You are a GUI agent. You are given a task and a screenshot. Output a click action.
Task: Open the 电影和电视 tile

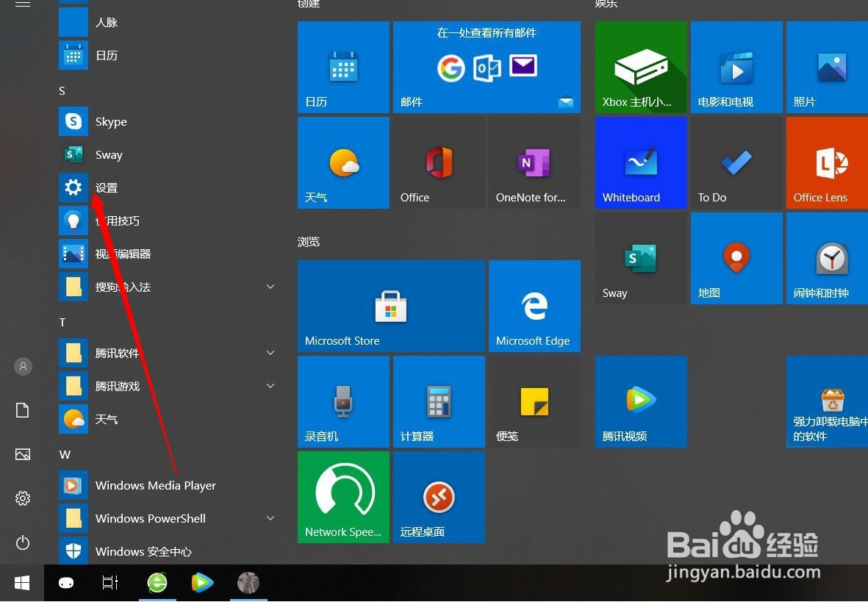(736, 67)
